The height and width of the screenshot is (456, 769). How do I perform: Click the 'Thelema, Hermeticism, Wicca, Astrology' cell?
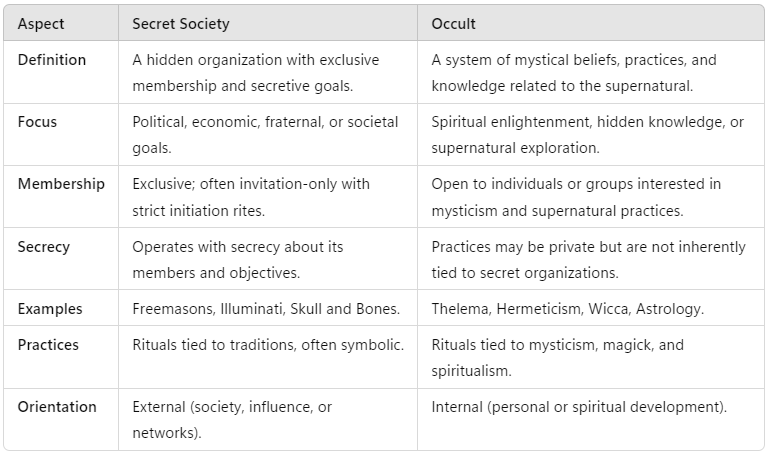click(590, 308)
